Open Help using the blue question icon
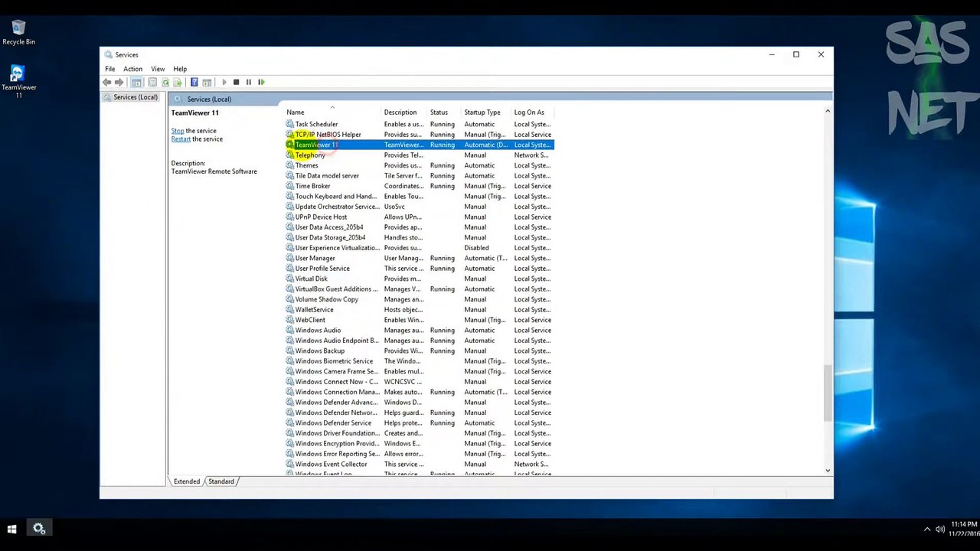 click(194, 82)
